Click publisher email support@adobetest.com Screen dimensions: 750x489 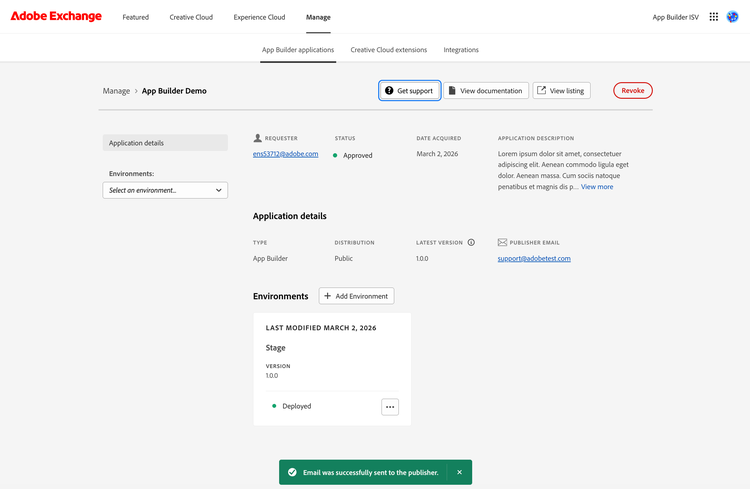pos(534,258)
